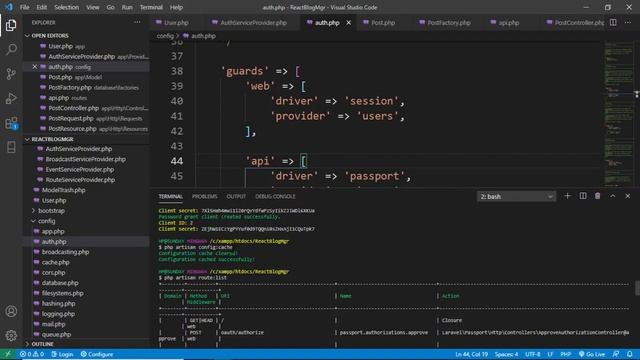The width and height of the screenshot is (640, 360).
Task: Switch to the PostFactory.php editor tab
Action: [449, 23]
